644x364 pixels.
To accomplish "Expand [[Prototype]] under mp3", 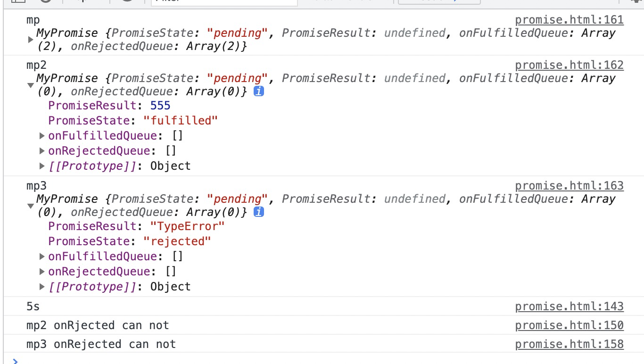I will (x=42, y=287).
